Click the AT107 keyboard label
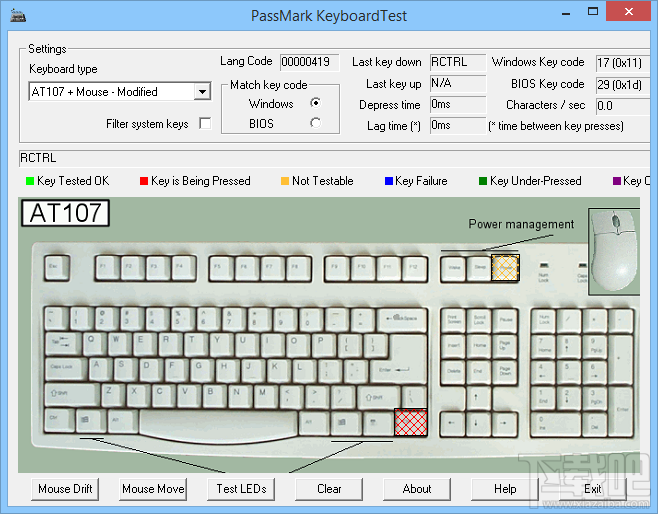The width and height of the screenshot is (658, 514). click(65, 213)
